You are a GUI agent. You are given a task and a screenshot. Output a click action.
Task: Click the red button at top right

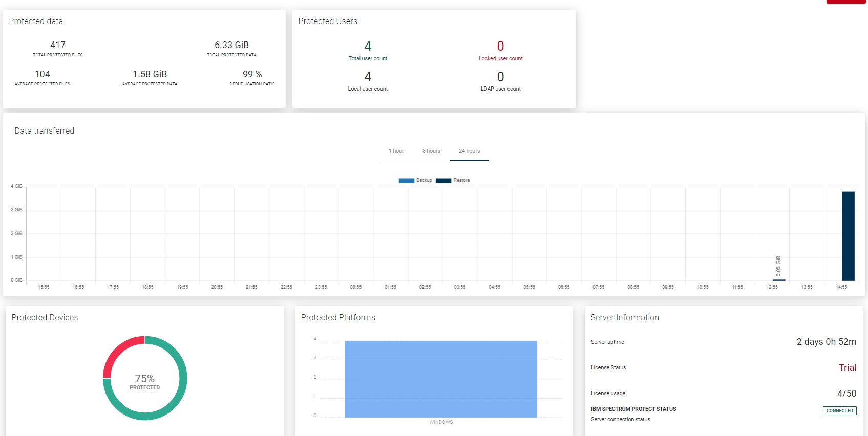tap(846, 2)
